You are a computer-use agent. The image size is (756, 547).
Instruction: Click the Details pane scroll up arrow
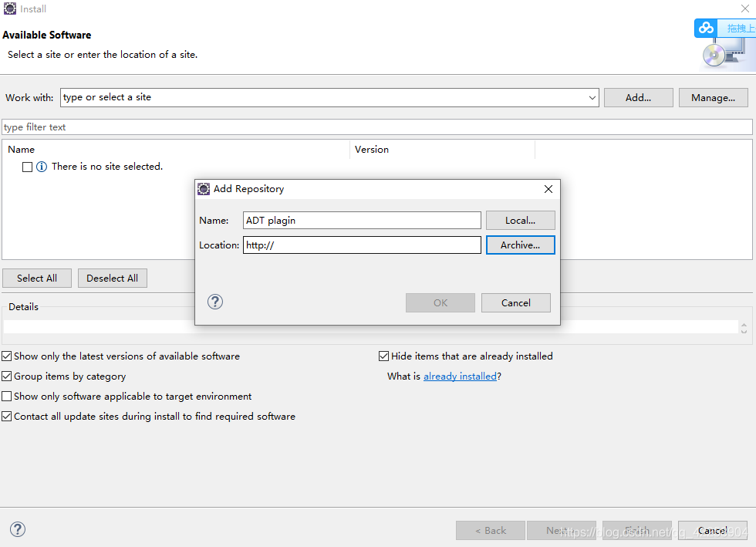click(x=743, y=322)
